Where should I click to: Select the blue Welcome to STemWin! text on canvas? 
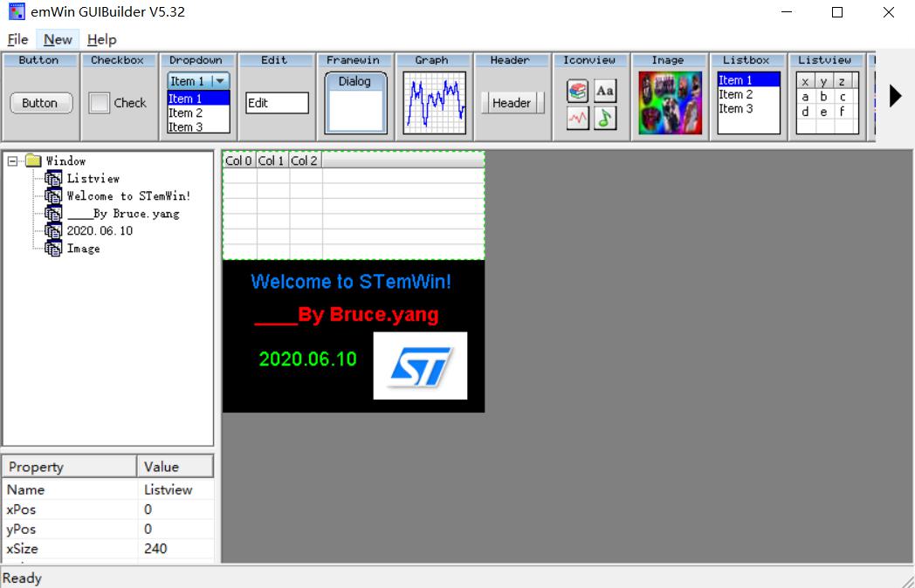tap(351, 282)
